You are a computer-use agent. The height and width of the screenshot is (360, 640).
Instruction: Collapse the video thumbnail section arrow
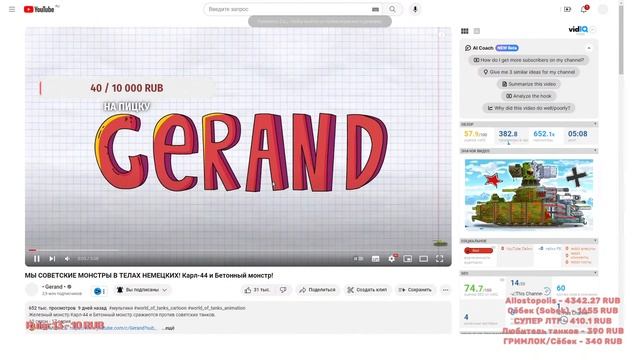(x=595, y=151)
